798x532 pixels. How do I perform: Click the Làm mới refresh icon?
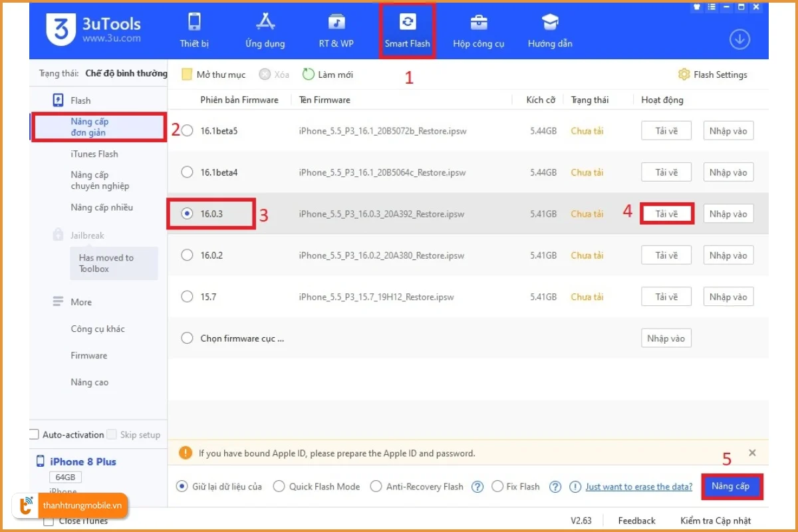[x=309, y=74]
